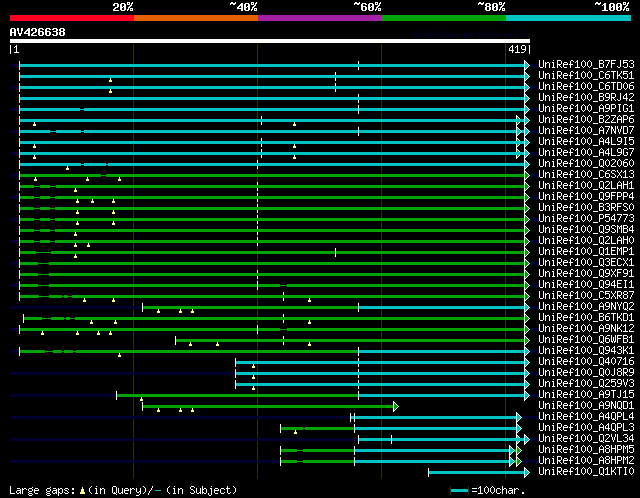Screen dimensions: 640x498
Task: Select the UniRef100_Q9SMB4 label
Action: pyautogui.click(x=586, y=230)
